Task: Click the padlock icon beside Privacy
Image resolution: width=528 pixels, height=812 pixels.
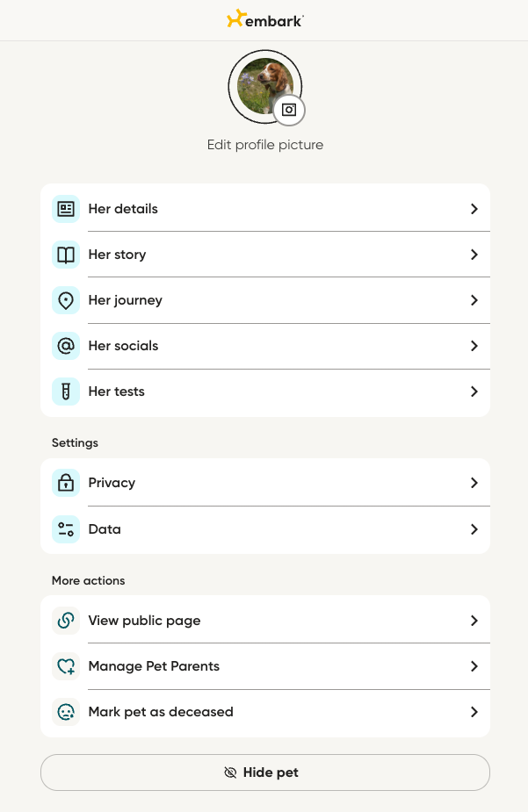Action: pyautogui.click(x=66, y=483)
